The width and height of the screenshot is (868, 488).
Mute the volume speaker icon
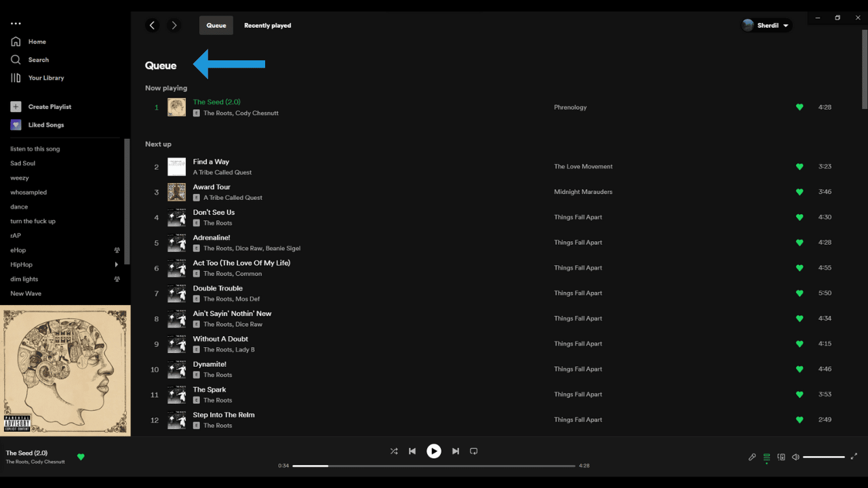pos(795,457)
